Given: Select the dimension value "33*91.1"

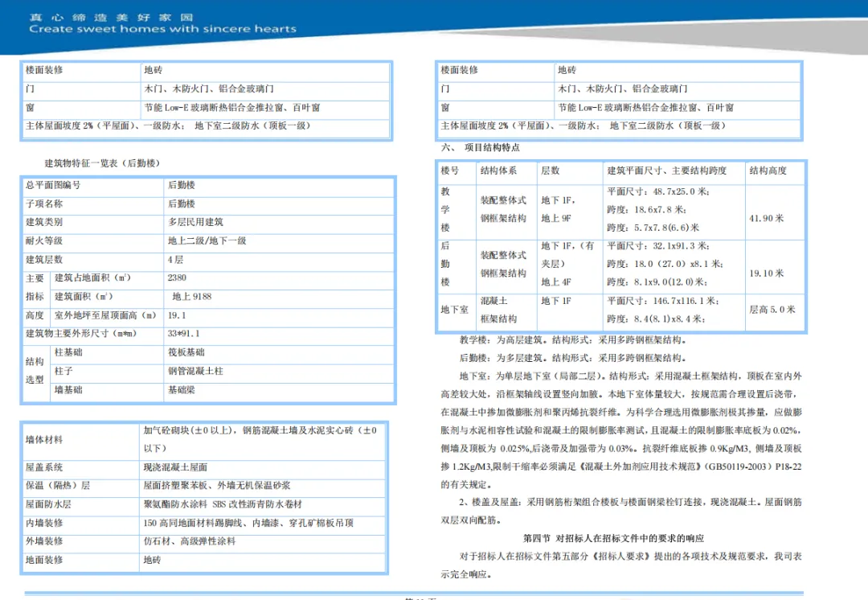Looking at the screenshot, I should [x=184, y=334].
